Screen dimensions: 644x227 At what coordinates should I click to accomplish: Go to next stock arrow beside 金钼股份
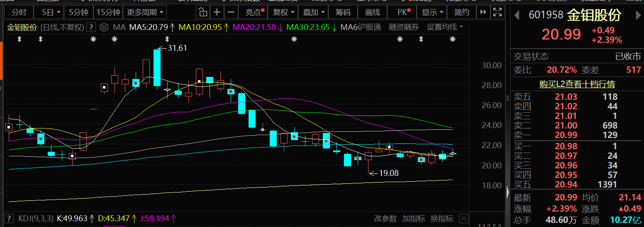pyautogui.click(x=638, y=16)
